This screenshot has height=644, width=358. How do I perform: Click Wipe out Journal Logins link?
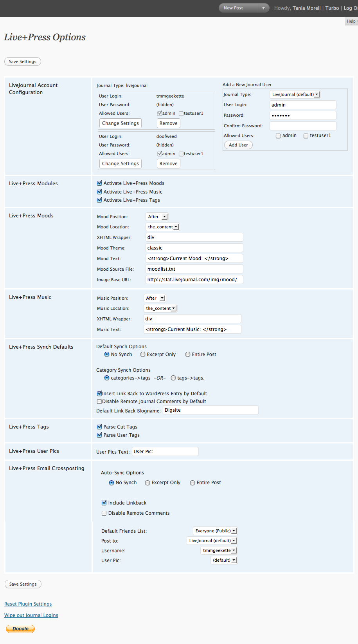(x=31, y=615)
